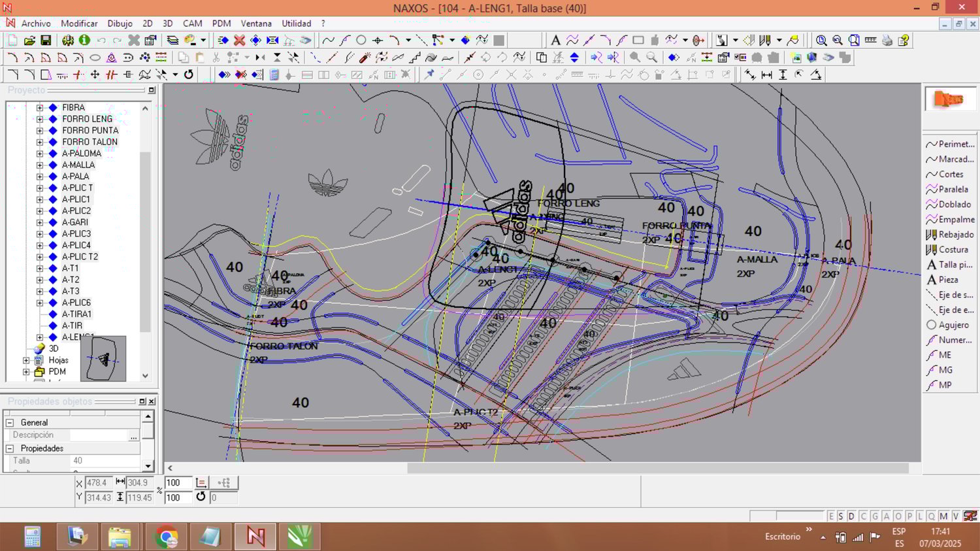Screen dimensions: 980x551
Task: Click the layers stack icon
Action: click(x=172, y=41)
